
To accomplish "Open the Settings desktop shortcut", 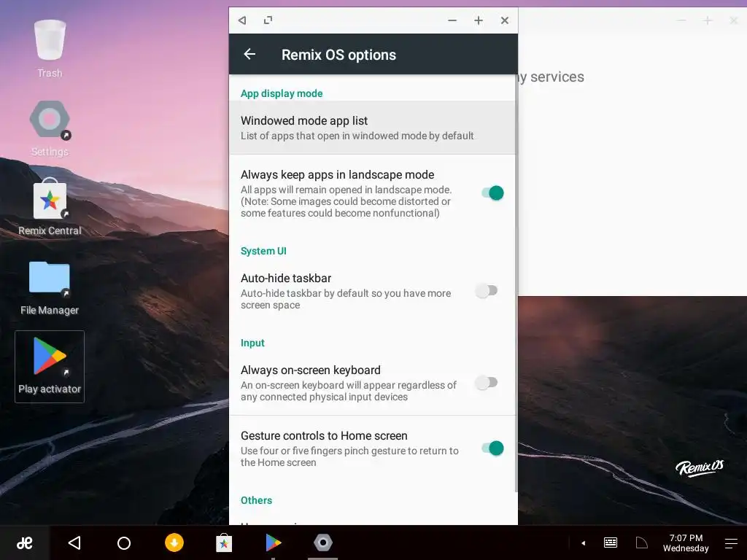I will pyautogui.click(x=50, y=128).
